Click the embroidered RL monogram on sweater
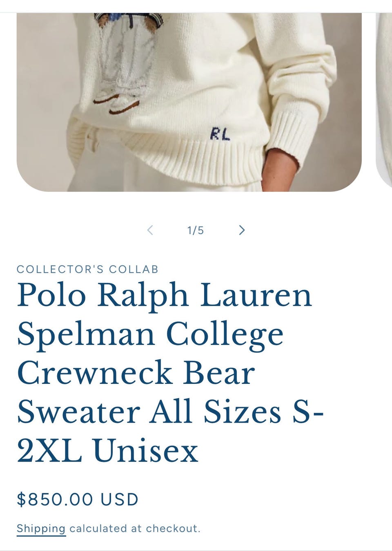 tap(220, 134)
